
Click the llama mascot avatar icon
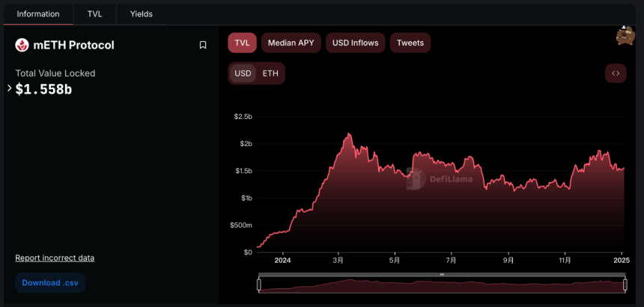click(625, 36)
